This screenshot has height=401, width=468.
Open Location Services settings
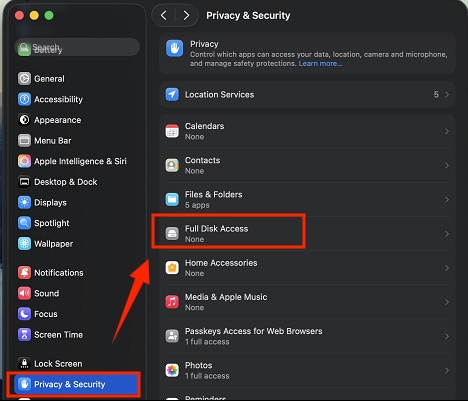point(307,95)
